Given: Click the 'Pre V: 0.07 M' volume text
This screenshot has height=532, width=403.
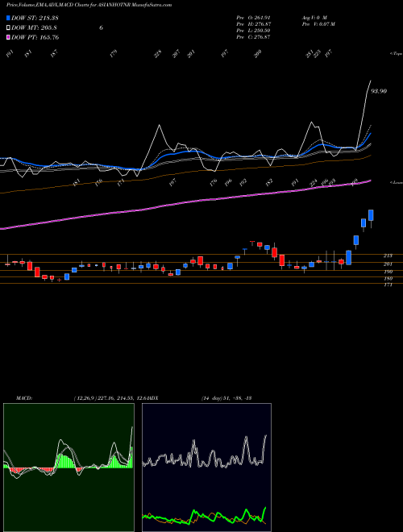Looking at the screenshot, I should point(318,24).
